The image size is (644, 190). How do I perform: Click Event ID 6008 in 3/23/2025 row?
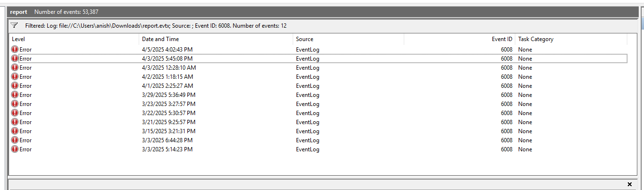506,104
